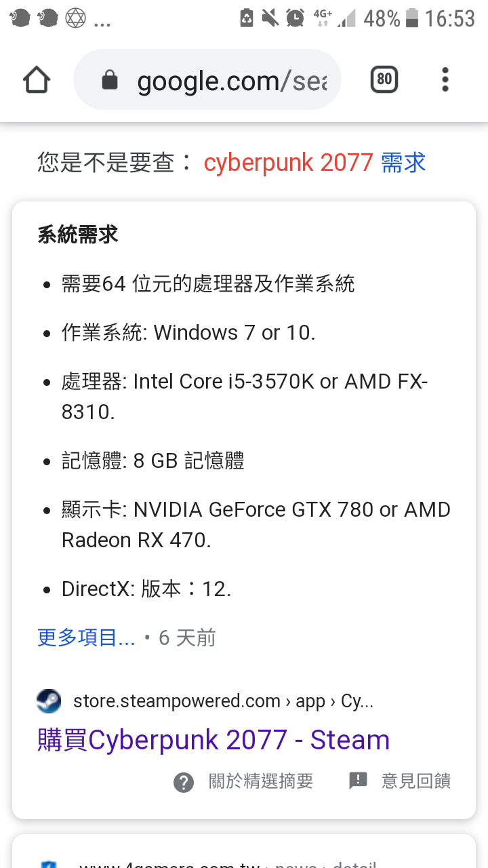Open the tab switcher showing 80 tabs

[x=384, y=80]
